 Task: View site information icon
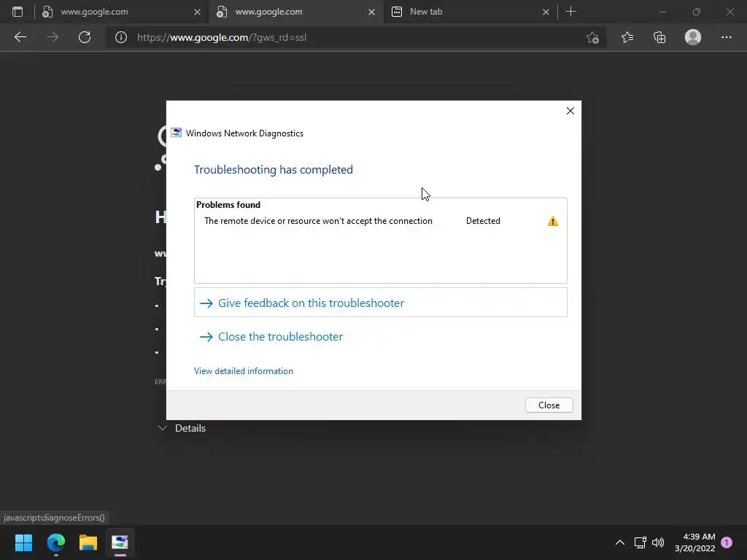(121, 37)
